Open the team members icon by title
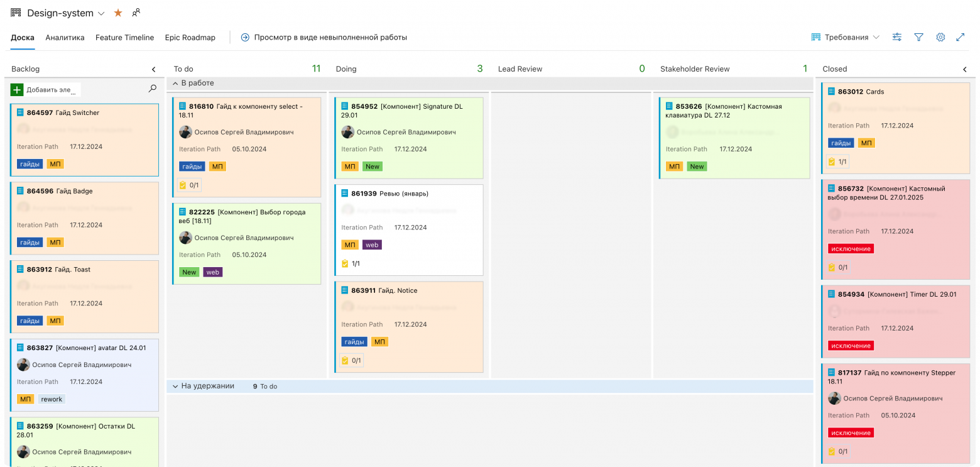Viewport: 980px width, 467px height. (136, 13)
